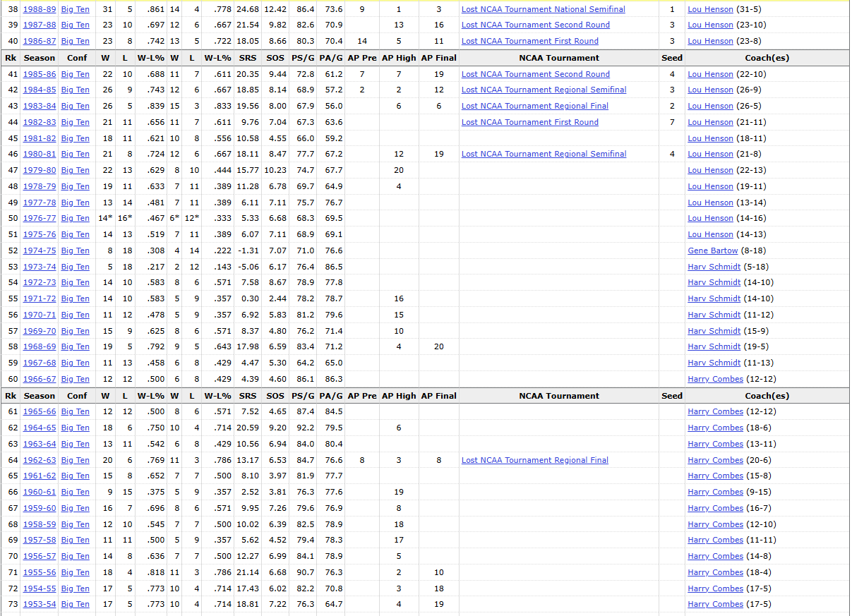Viewport: 852px width, 616px height.
Task: Open the 1955-56 season link
Action: (40, 572)
